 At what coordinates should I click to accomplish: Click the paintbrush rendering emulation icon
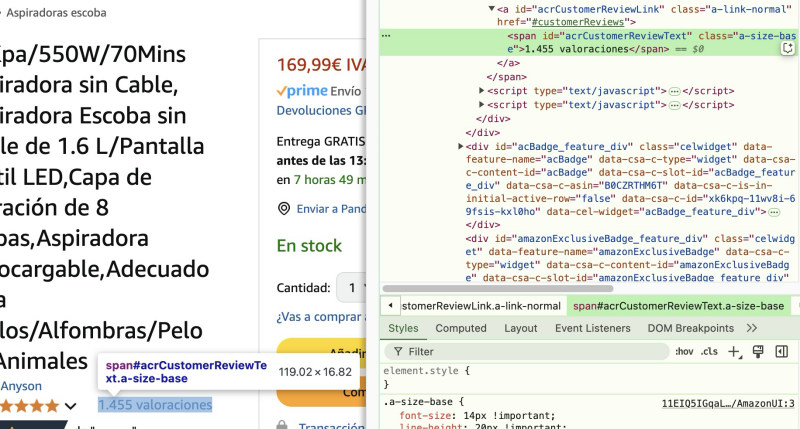[x=758, y=351]
